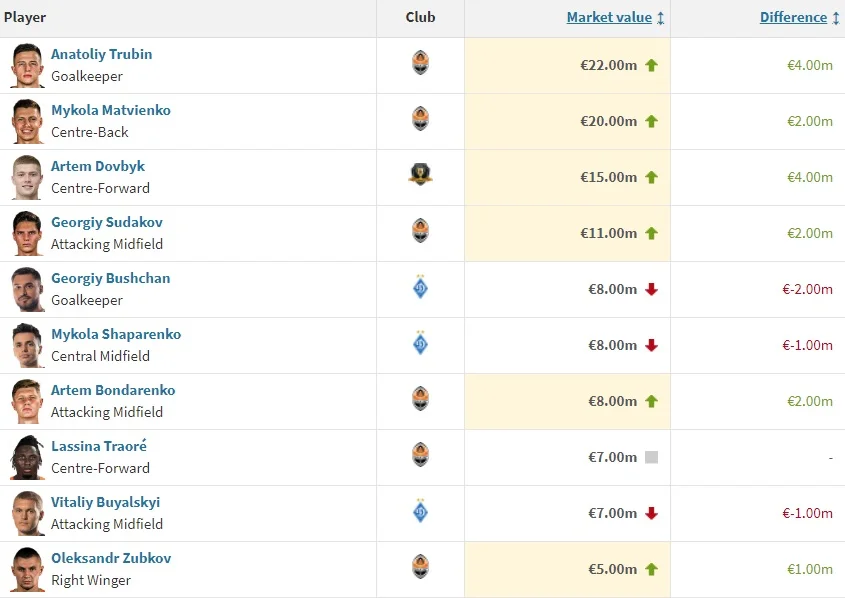
Task: Click Dynamo Kyiv crest beside Georgiy Bushchan
Action: [420, 288]
